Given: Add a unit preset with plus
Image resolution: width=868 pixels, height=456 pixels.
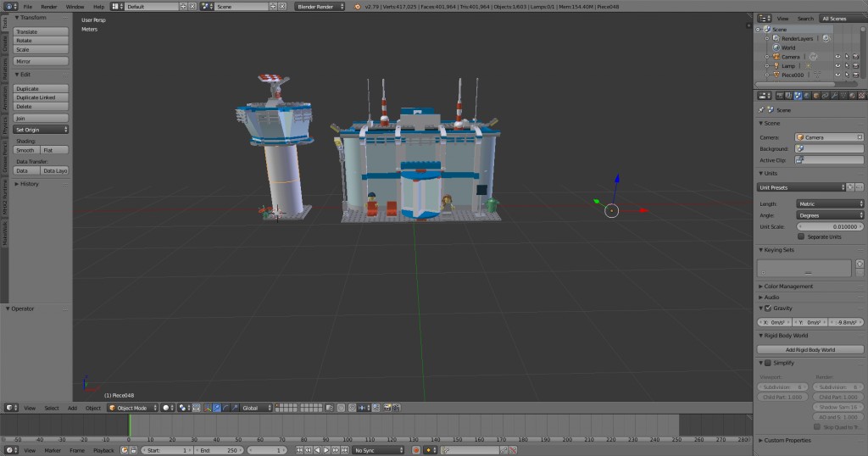Looking at the screenshot, I should [851, 187].
